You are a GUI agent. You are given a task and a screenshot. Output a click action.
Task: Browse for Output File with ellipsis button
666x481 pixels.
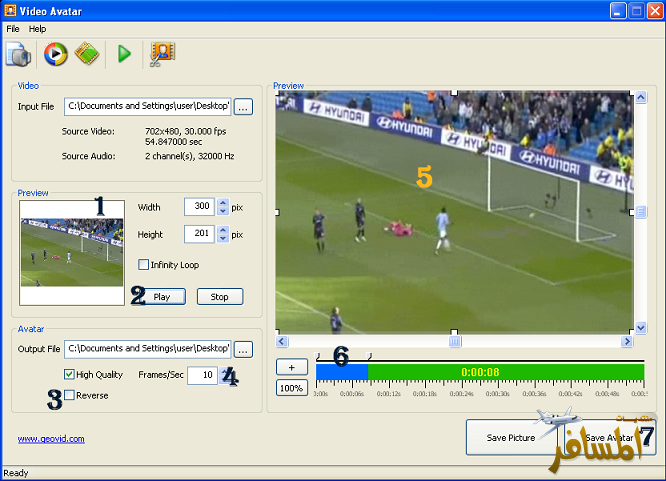[244, 350]
